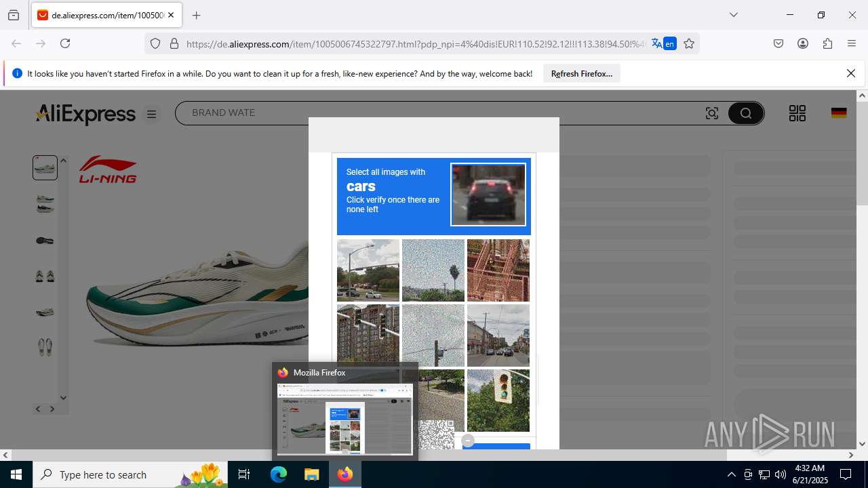Open the page translation icon

[663, 43]
